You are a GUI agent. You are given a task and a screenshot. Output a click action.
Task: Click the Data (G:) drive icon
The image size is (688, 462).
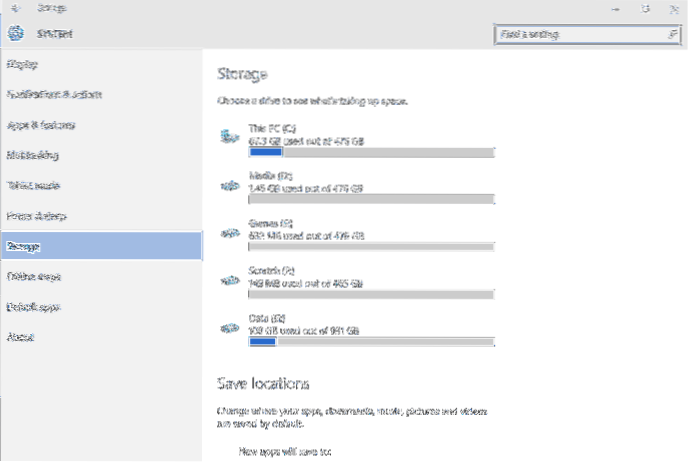(229, 328)
